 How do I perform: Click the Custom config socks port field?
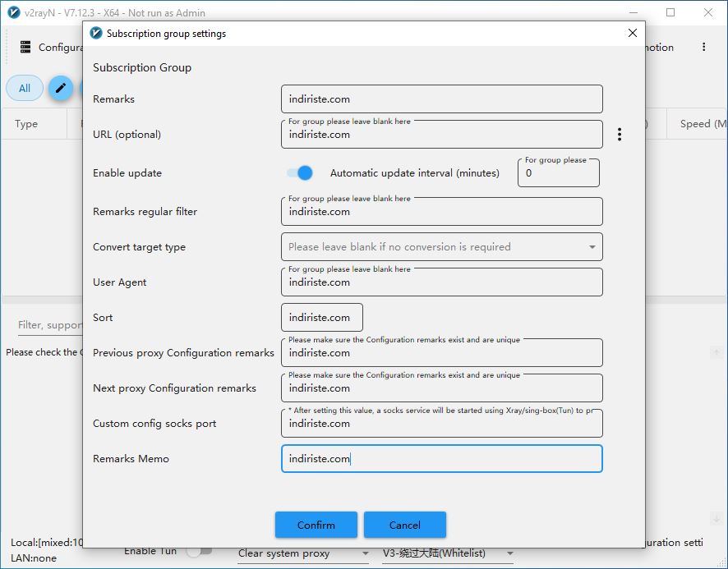[441, 424]
